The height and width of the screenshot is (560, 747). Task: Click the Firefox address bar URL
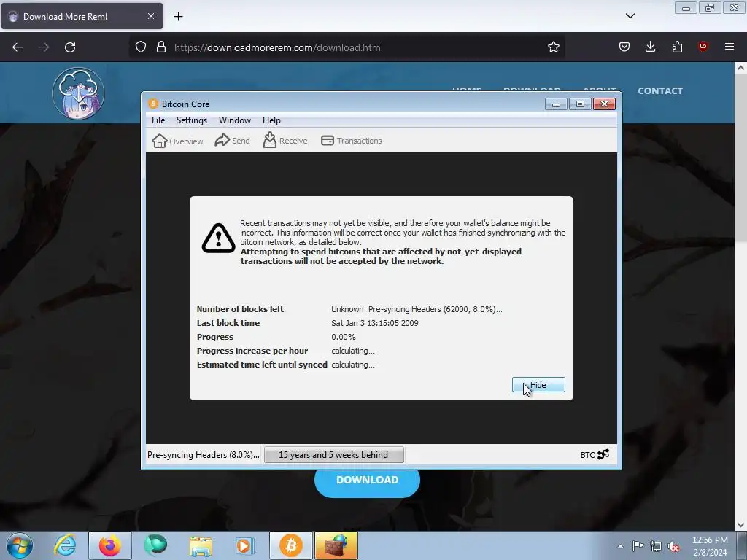pyautogui.click(x=278, y=47)
